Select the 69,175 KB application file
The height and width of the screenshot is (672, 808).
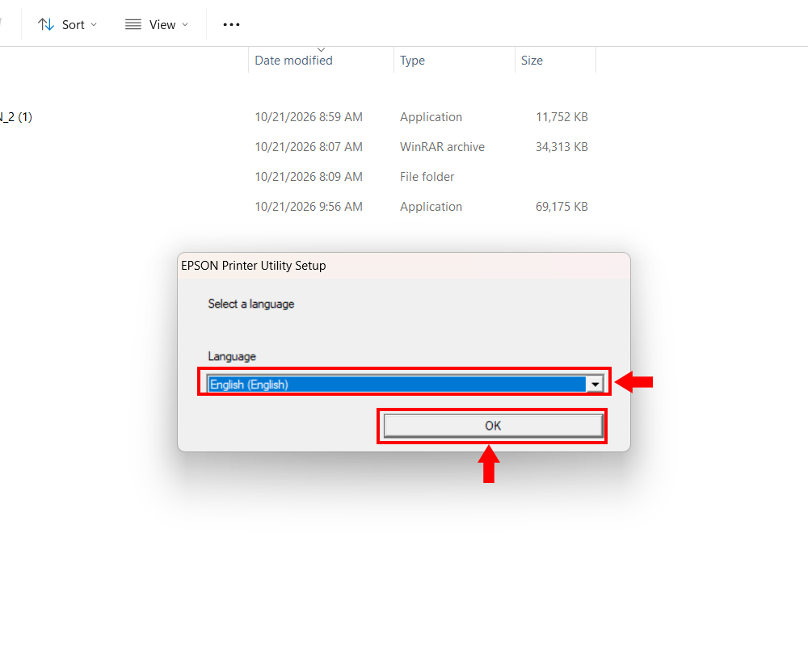pyautogui.click(x=294, y=207)
